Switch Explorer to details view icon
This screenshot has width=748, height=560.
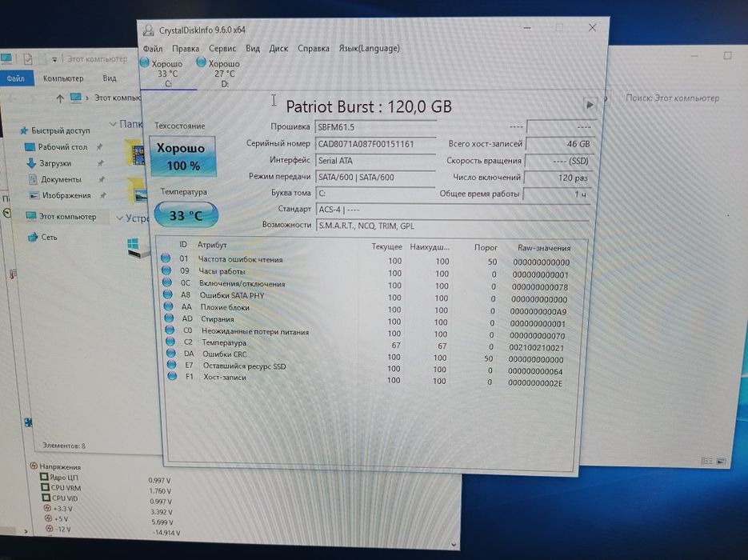click(x=707, y=462)
